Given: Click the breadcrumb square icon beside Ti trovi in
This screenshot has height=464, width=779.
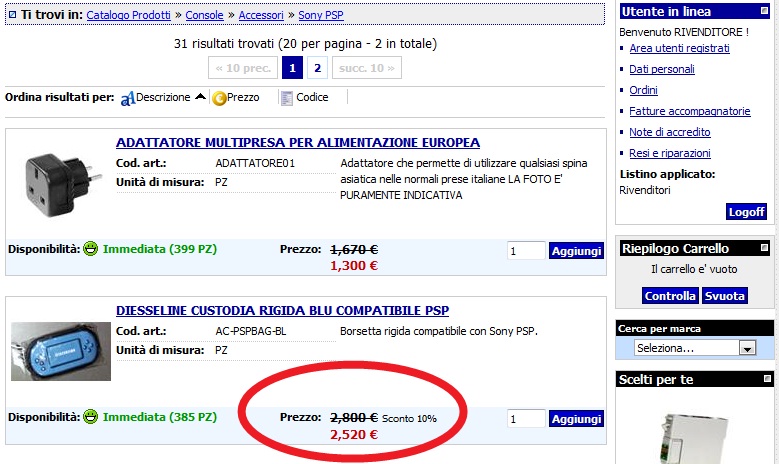Looking at the screenshot, I should 12,15.
